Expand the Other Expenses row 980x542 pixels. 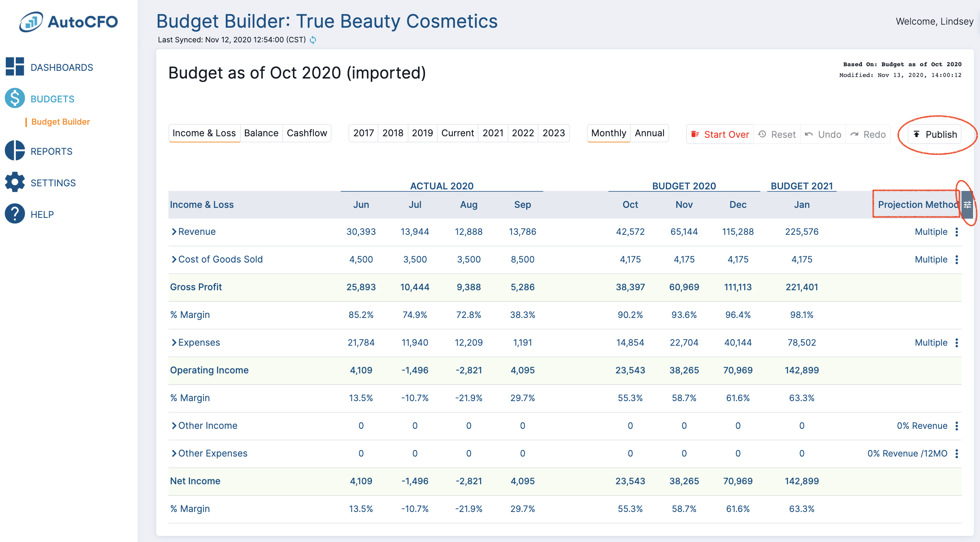coord(174,453)
